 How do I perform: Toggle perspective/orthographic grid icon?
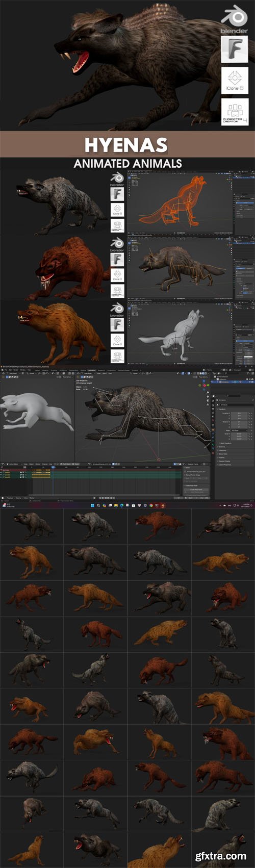click(208, 404)
